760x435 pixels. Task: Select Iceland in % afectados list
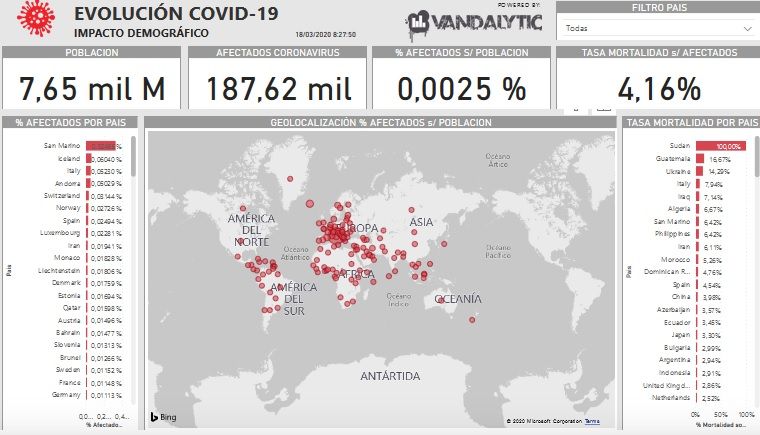coord(90,159)
